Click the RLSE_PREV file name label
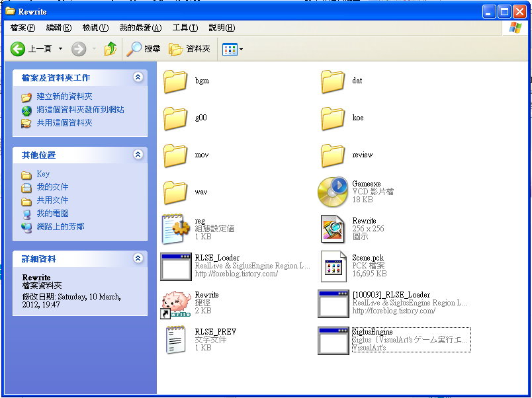 [x=216, y=332]
